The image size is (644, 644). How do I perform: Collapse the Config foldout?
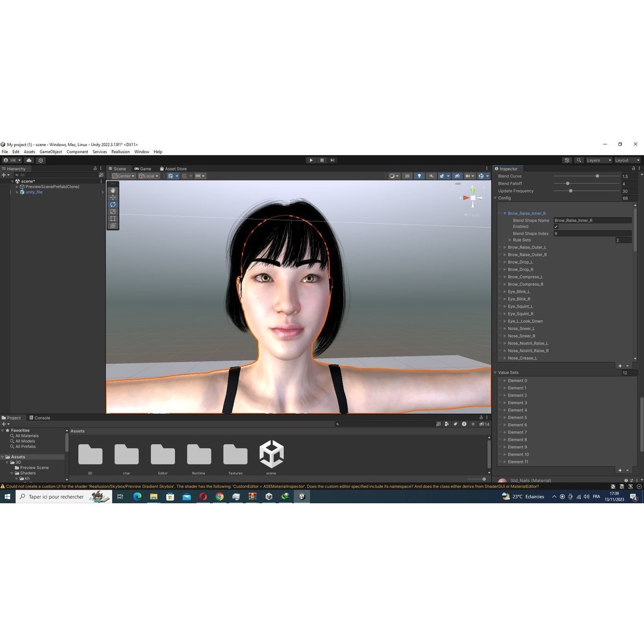click(496, 199)
